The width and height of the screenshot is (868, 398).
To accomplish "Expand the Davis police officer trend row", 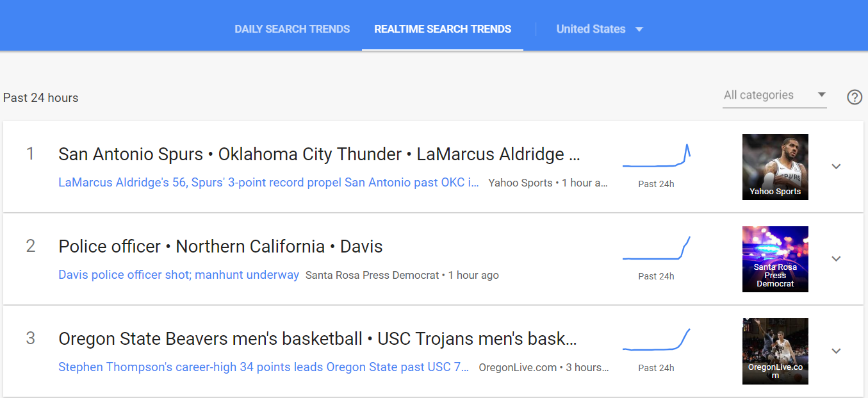I will pyautogui.click(x=835, y=259).
